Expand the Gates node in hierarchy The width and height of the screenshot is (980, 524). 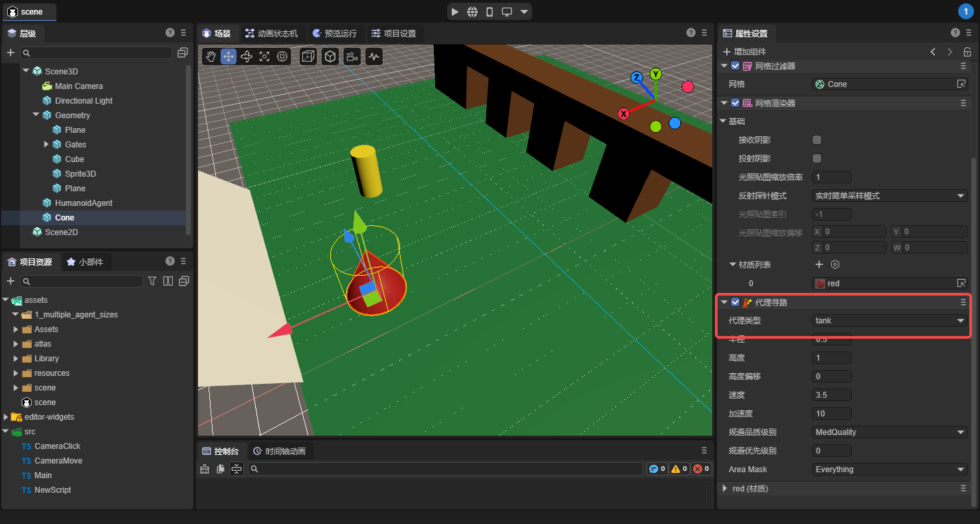pos(47,145)
